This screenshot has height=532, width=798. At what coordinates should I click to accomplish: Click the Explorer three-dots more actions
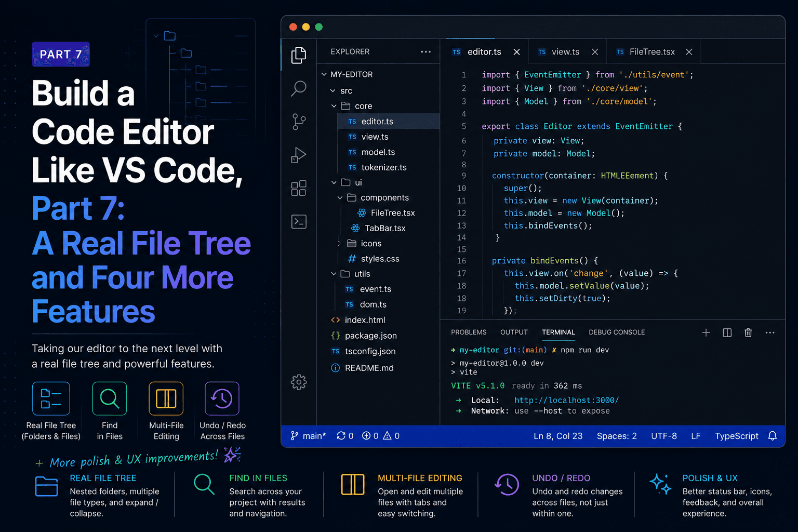(426, 51)
